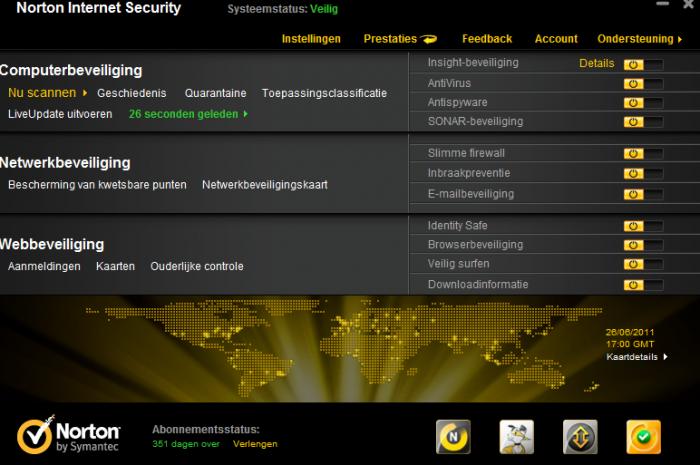700x465 pixels.
Task: Click the 26/06/2011 date text
Action: click(x=629, y=332)
